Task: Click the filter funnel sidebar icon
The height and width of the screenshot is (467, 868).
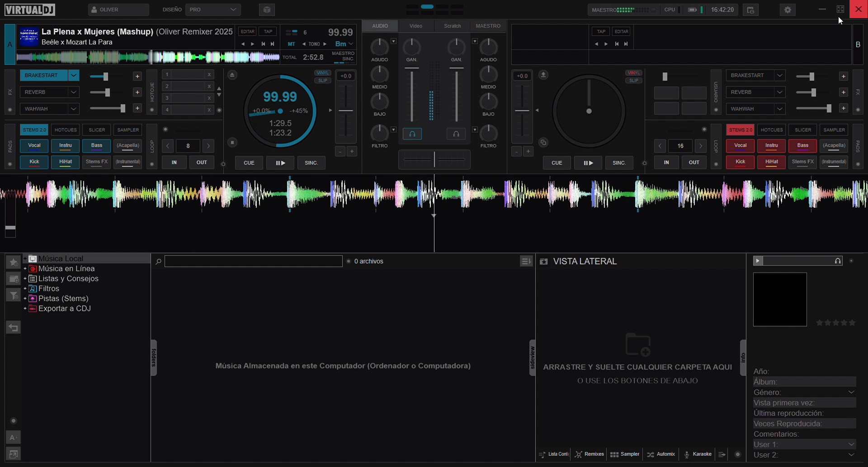Action: (14, 295)
